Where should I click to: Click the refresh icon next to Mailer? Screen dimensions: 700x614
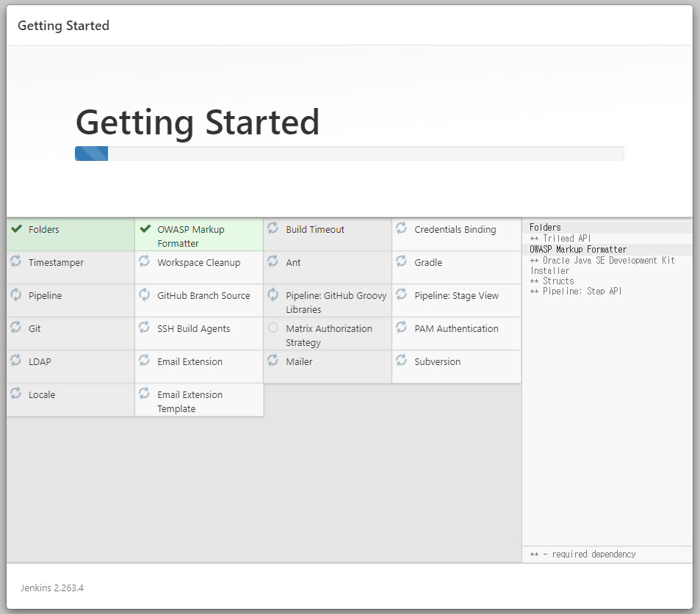pyautogui.click(x=273, y=360)
